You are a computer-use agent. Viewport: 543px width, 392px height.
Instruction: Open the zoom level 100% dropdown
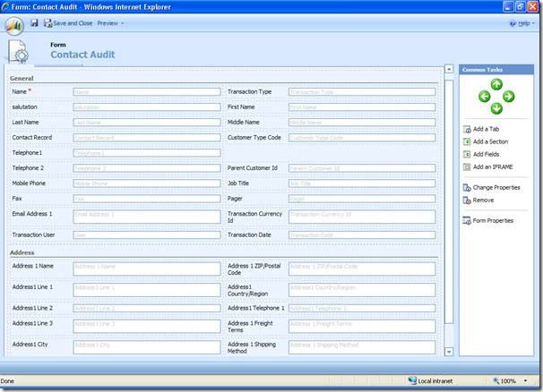(x=513, y=380)
